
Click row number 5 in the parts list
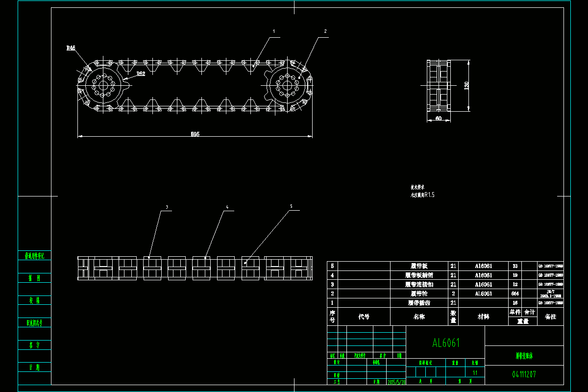[x=332, y=266]
